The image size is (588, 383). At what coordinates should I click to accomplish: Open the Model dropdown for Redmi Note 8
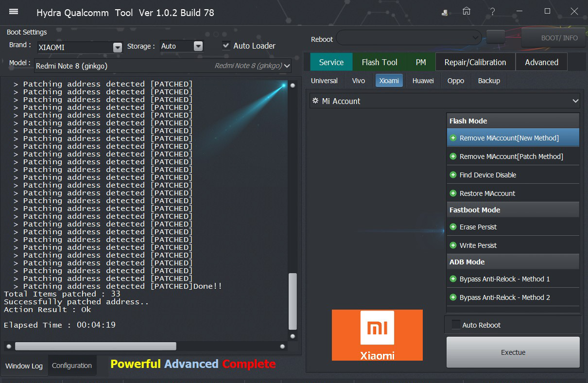(x=287, y=66)
